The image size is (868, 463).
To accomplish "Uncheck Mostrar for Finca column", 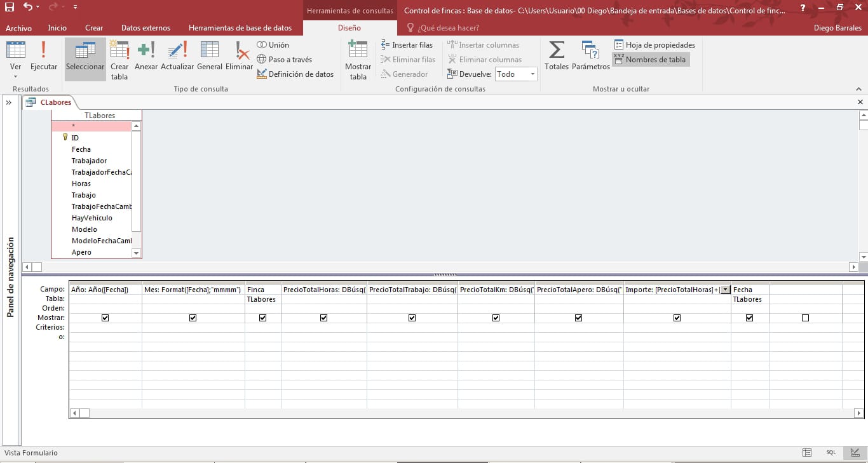I will tap(263, 318).
